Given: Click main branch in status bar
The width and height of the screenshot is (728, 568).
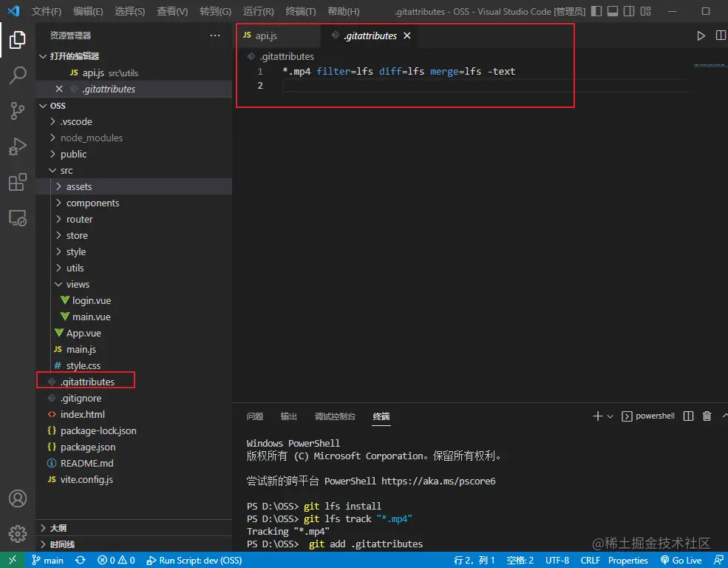Looking at the screenshot, I should click(47, 560).
